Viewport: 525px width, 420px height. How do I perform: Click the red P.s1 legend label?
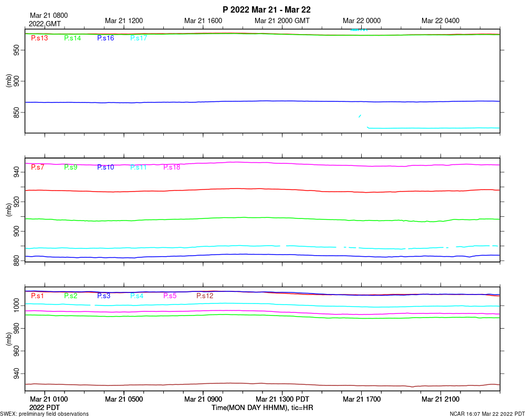(x=38, y=296)
